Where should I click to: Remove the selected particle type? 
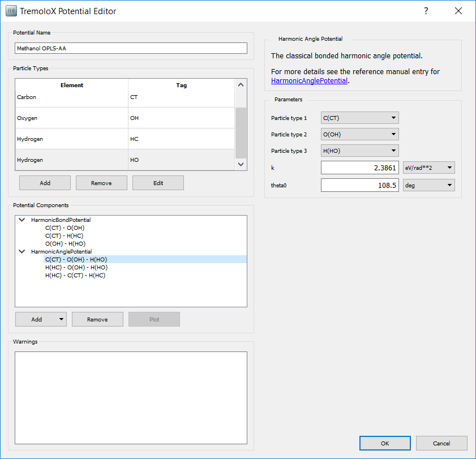(x=101, y=183)
